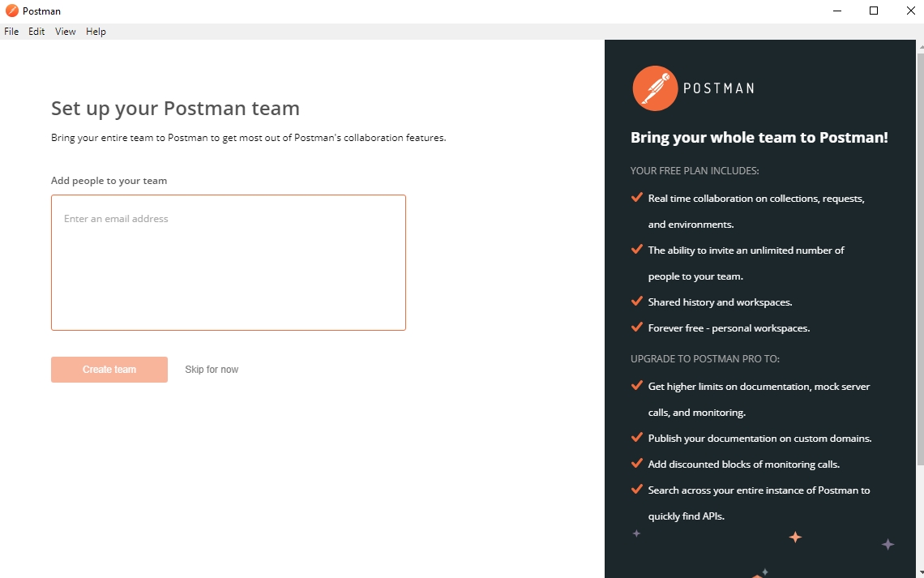Click 'Bring your whole team to Postman!' heading
Screen dimensions: 924x578
pos(759,137)
